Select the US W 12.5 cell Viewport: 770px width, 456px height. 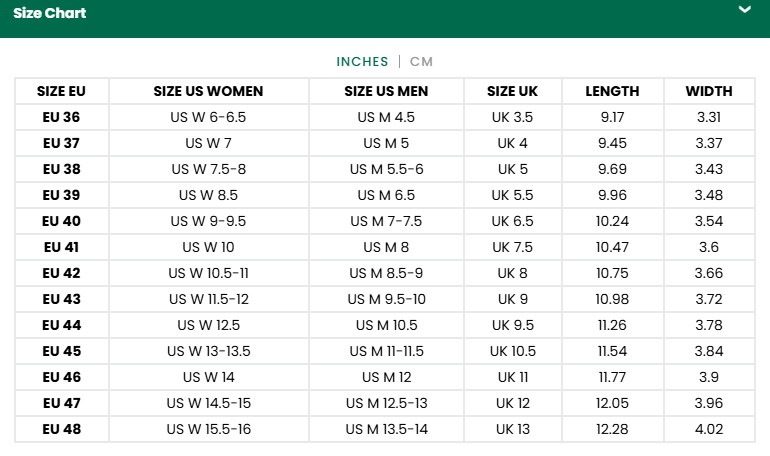pos(208,325)
